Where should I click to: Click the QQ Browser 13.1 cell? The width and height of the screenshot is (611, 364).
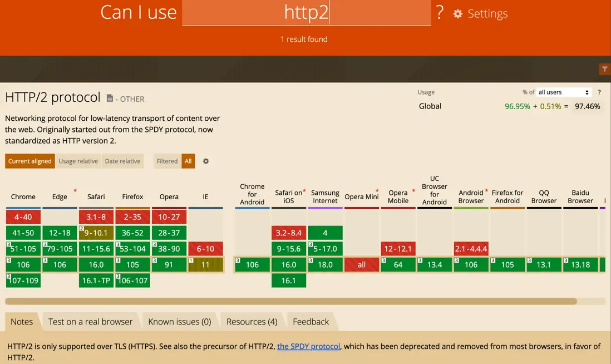(x=544, y=264)
